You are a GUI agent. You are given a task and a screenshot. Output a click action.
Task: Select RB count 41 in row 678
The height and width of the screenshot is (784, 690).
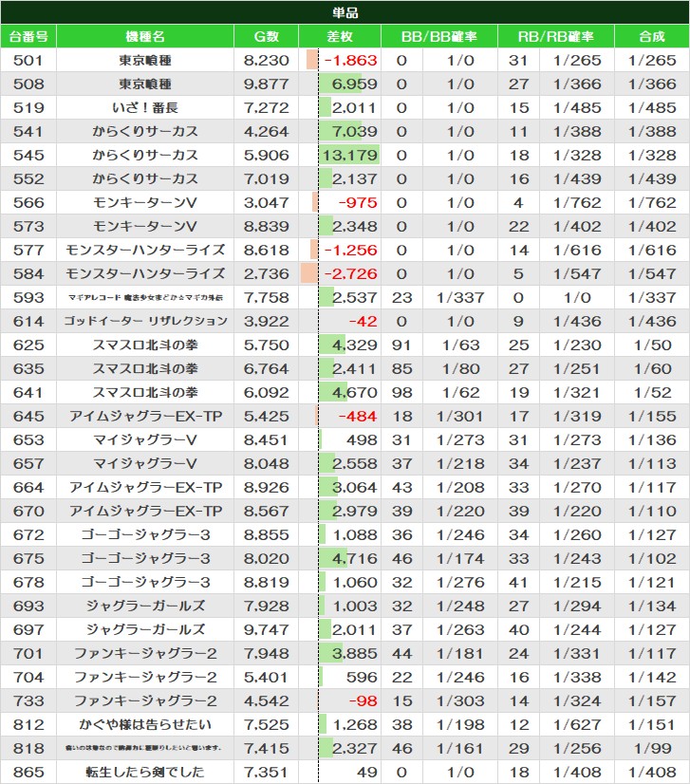point(518,583)
